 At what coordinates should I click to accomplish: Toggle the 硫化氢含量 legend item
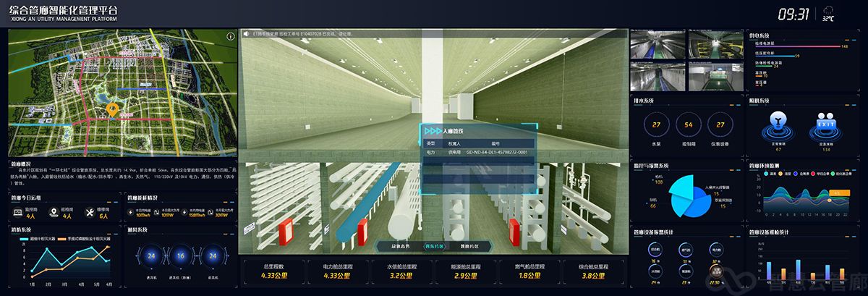click(x=841, y=174)
